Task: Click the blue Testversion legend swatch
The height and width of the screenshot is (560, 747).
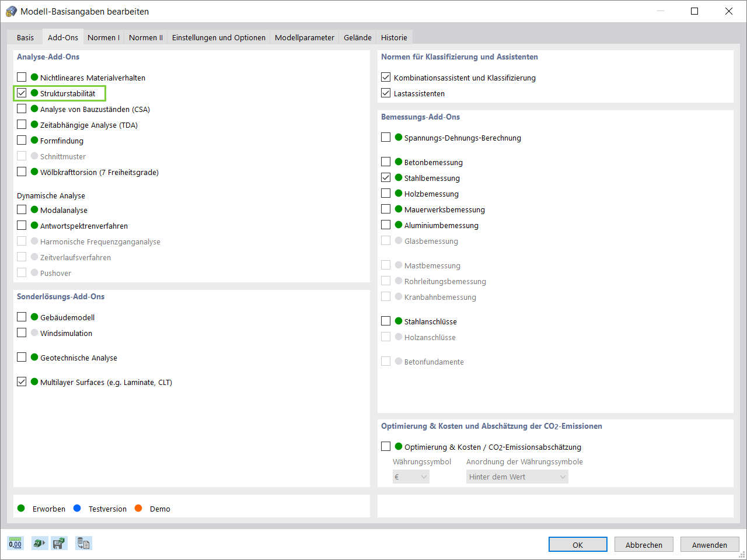Action: pos(77,508)
